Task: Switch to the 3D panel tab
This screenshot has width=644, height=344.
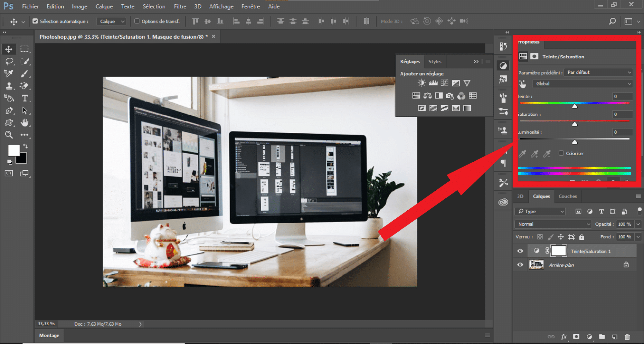Action: point(520,196)
